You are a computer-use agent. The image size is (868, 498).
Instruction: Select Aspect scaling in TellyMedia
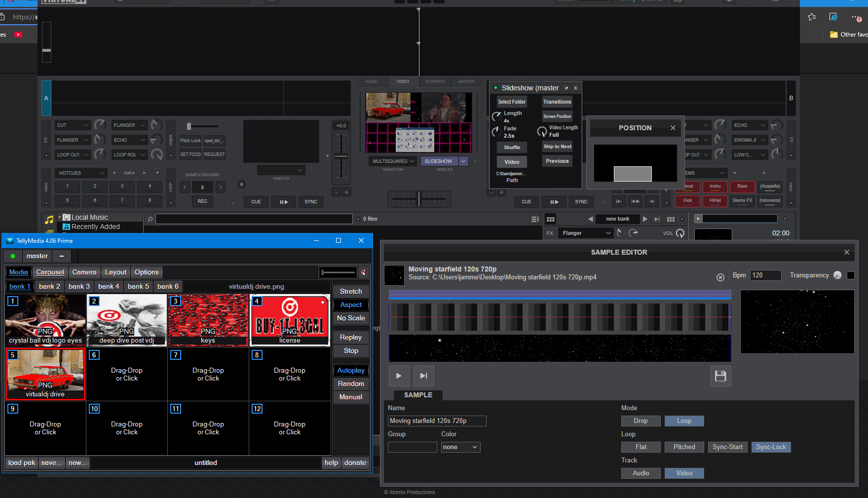[x=351, y=305]
